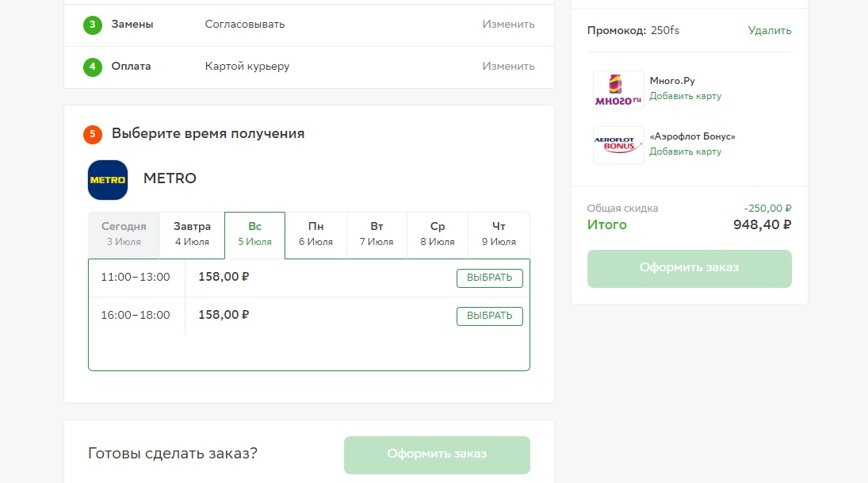Open the Ср 8 Июля delivery day

(x=438, y=236)
